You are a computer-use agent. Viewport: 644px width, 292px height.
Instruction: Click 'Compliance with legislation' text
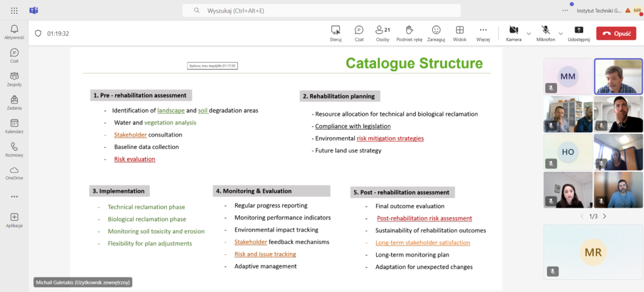(353, 126)
